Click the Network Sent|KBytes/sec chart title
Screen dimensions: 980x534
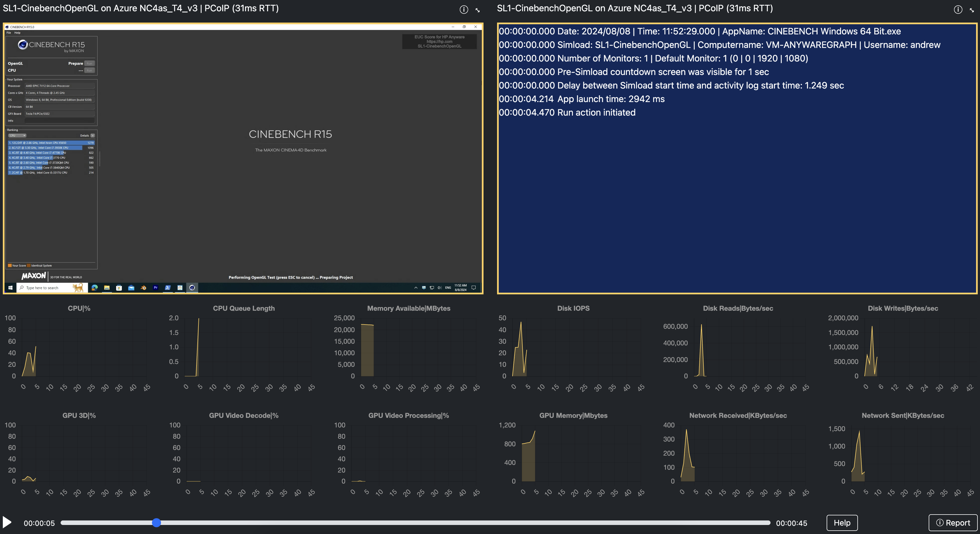pos(903,416)
